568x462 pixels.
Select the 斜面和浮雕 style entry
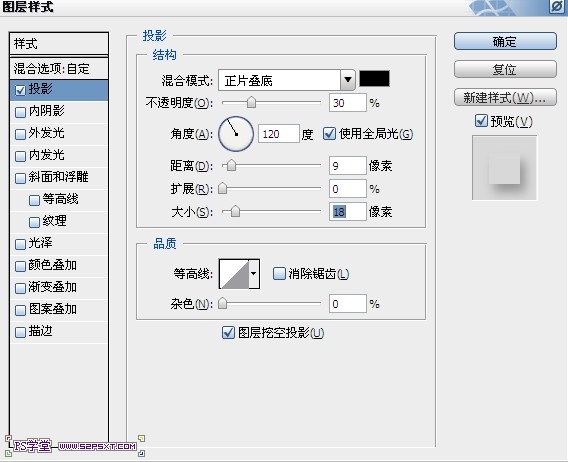click(59, 177)
